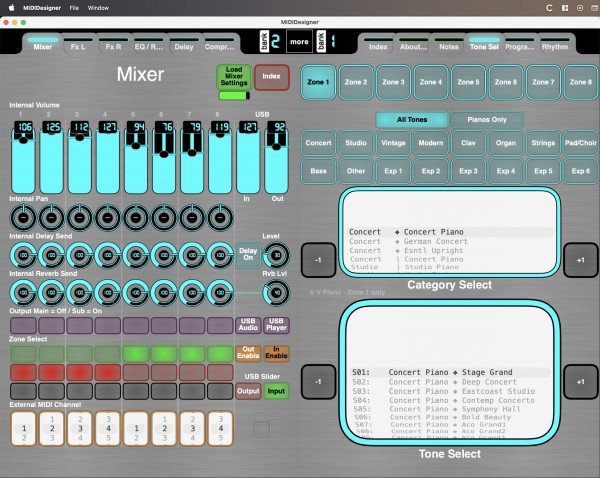Choose the Vintage tone category
The height and width of the screenshot is (478, 600).
[x=393, y=143]
